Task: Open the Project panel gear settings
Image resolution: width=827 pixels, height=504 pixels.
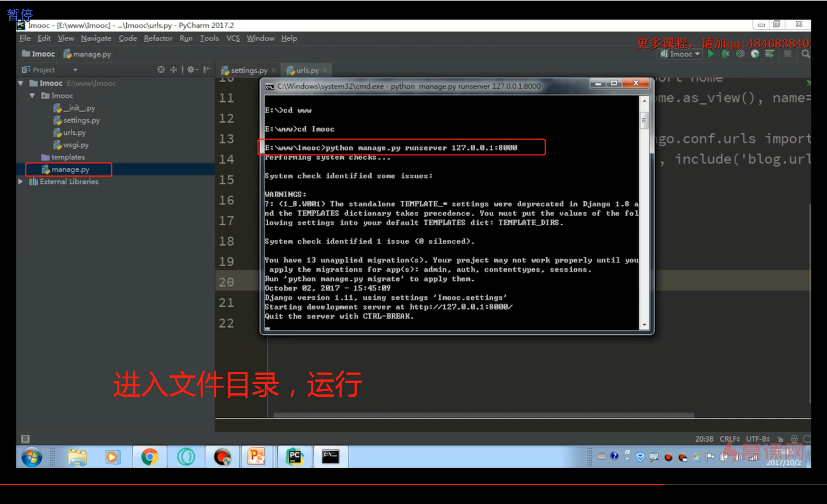Action: (192, 70)
